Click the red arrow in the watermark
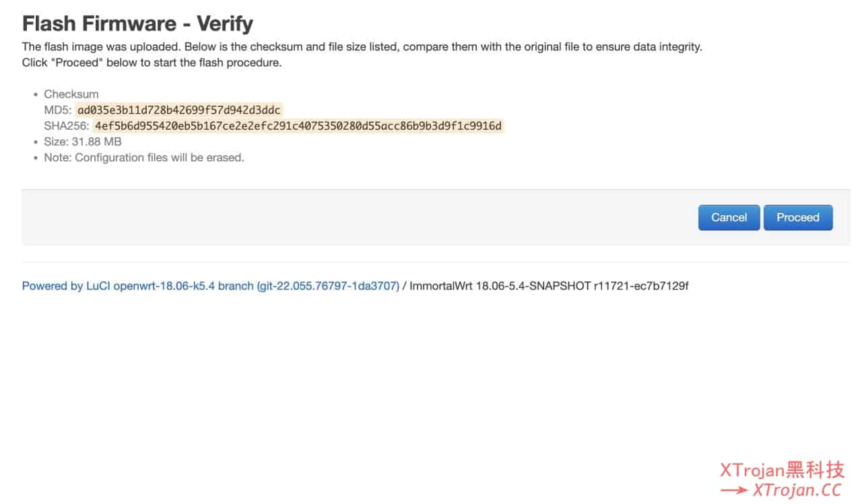This screenshot has width=862, height=504. point(734,491)
